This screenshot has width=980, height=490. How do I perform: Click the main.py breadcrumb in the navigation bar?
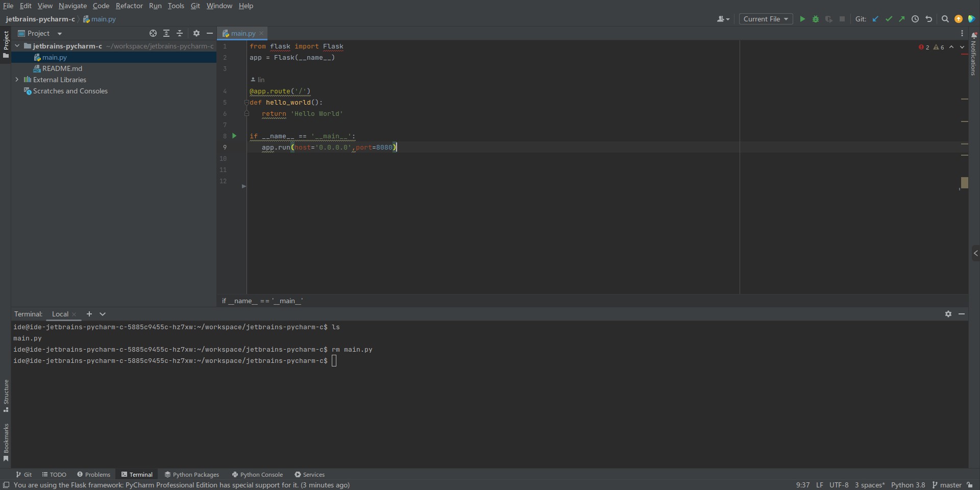pos(100,19)
